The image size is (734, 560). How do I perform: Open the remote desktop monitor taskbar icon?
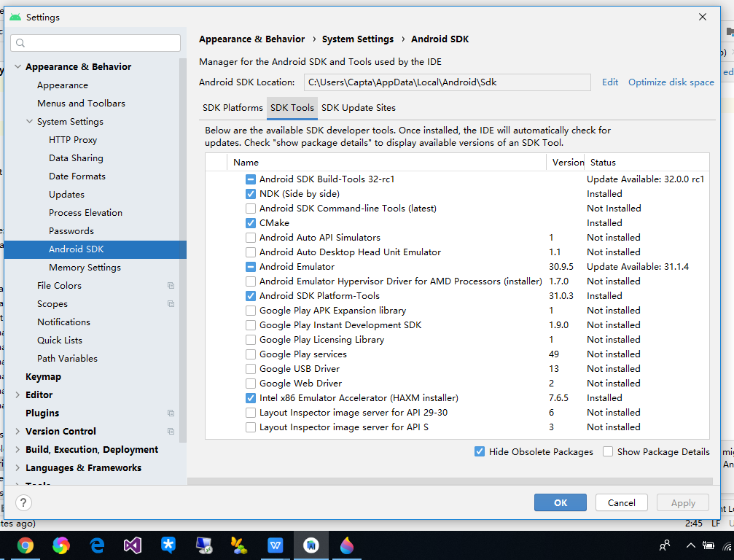(x=204, y=545)
